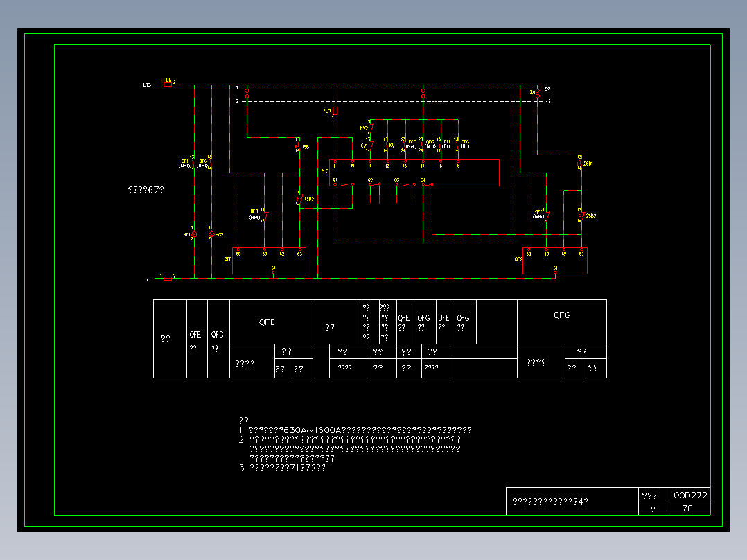Viewport: 747px width, 560px height.
Task: Select the page number 70 cell
Action: (689, 509)
